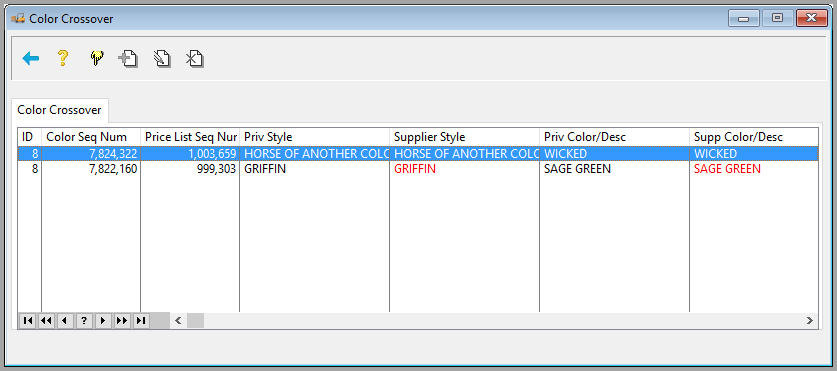Add a new record with plus-page icon
Viewport: 837px width, 371px height.
click(128, 58)
